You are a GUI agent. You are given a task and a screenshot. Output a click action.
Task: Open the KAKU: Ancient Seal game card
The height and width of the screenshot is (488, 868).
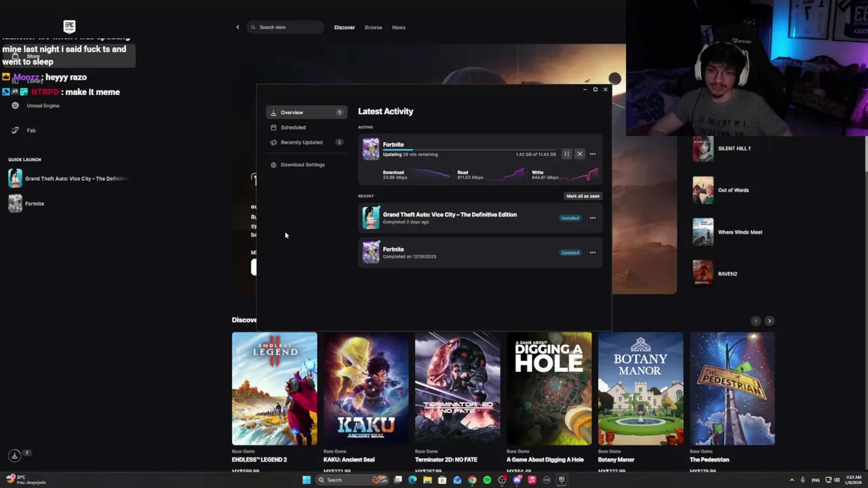point(366,389)
